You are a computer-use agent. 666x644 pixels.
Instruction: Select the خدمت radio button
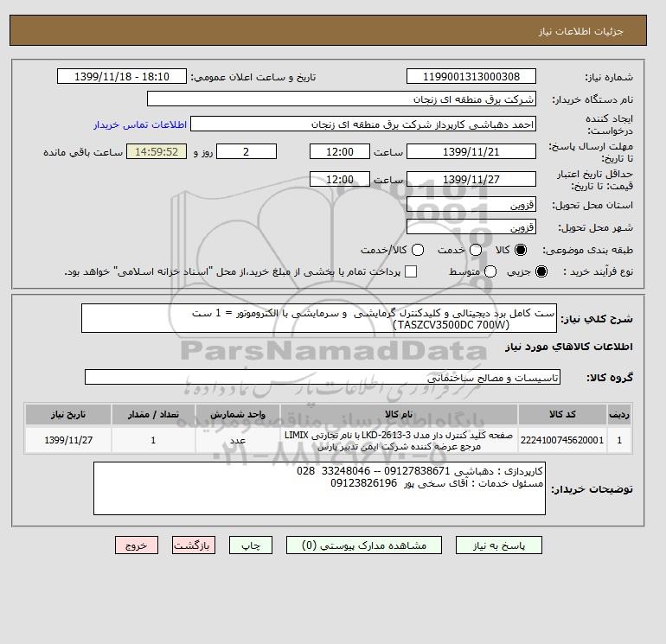[x=476, y=250]
